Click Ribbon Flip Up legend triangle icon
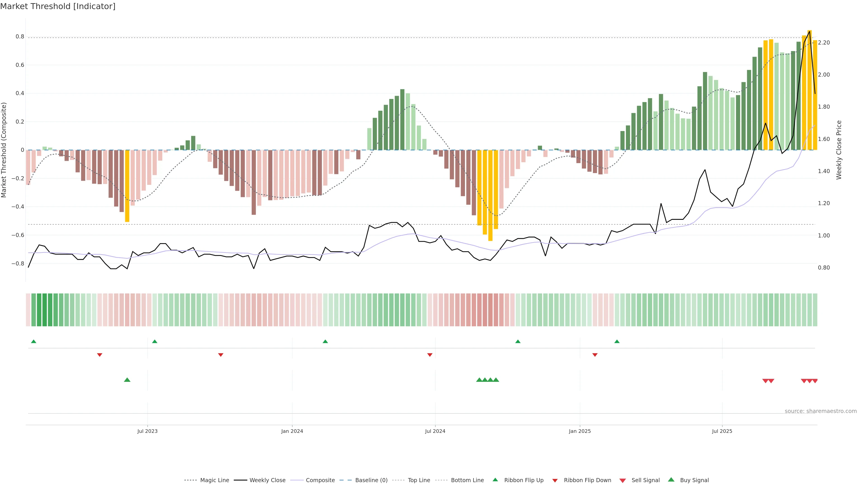This screenshot has height=488, width=868. [495, 480]
